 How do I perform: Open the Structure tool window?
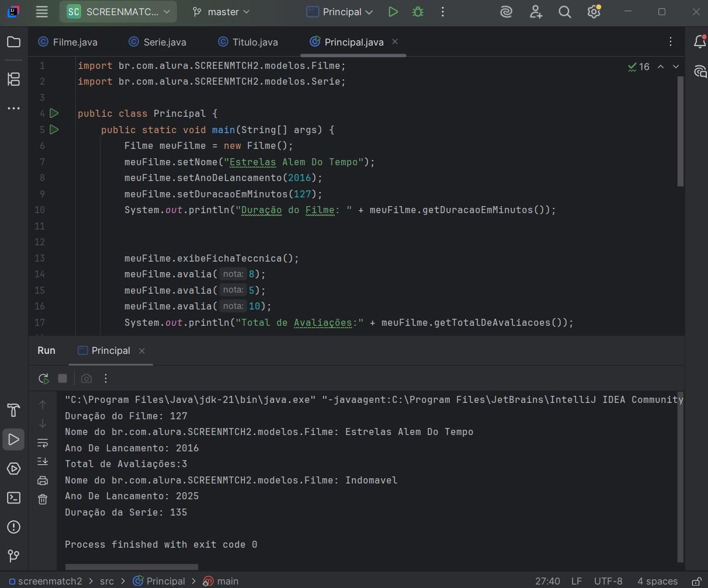pos(13,79)
